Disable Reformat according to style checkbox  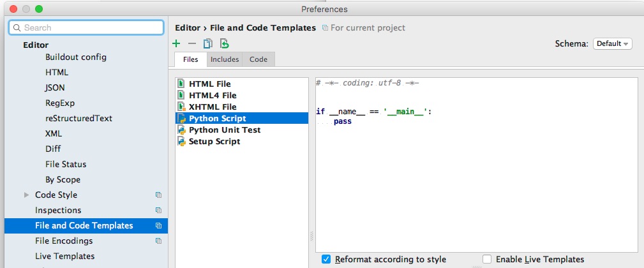click(326, 259)
